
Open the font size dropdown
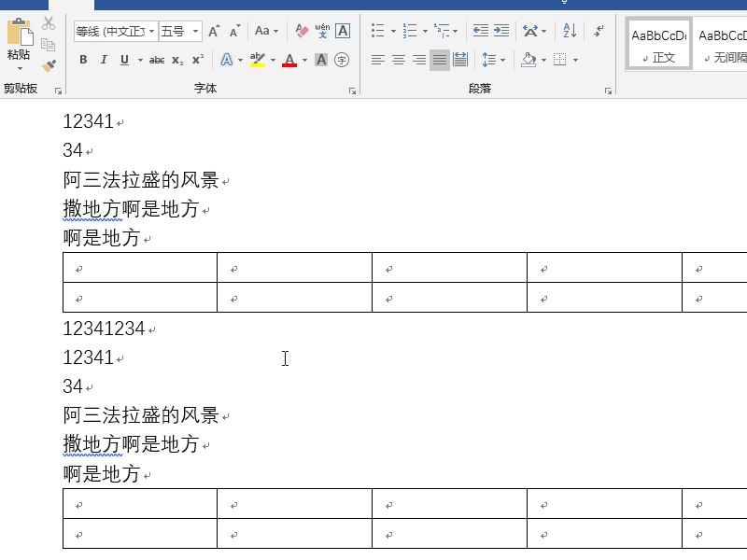[x=195, y=32]
